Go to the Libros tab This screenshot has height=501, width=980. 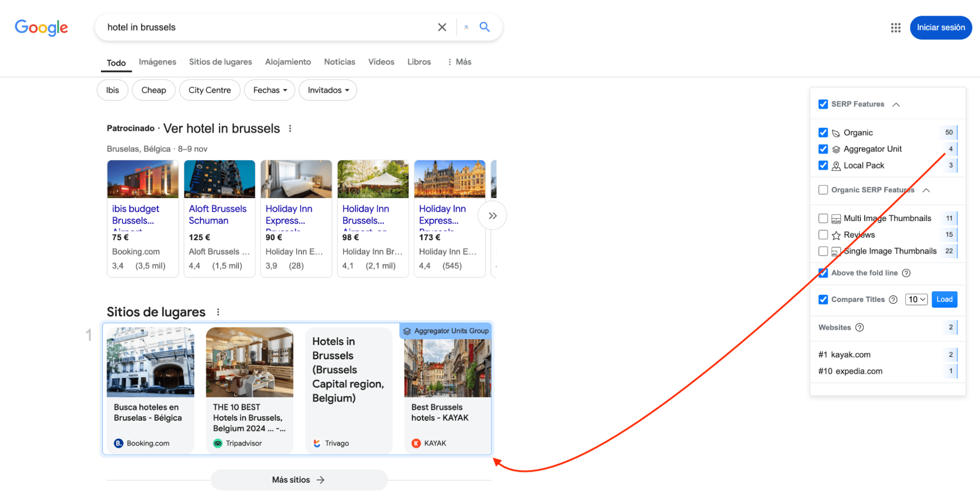point(419,62)
